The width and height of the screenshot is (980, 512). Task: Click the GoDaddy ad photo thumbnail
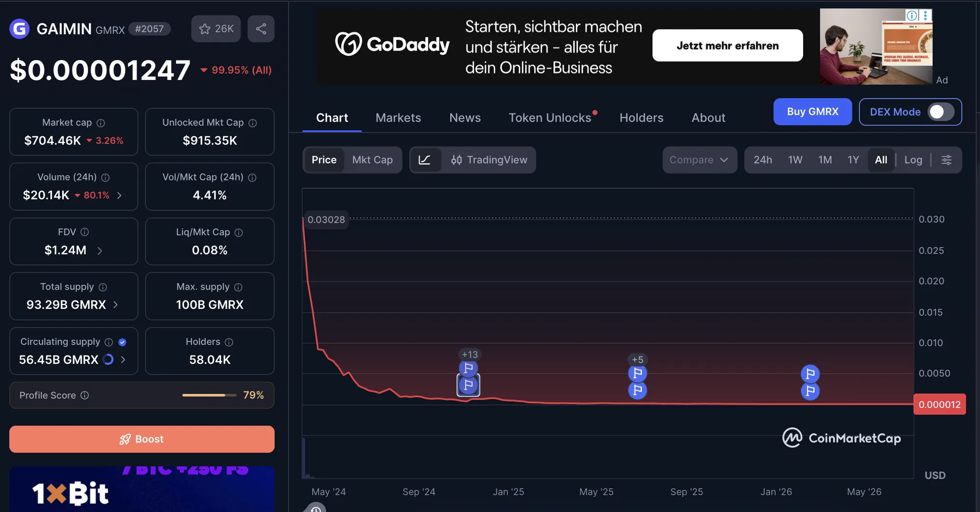[876, 47]
